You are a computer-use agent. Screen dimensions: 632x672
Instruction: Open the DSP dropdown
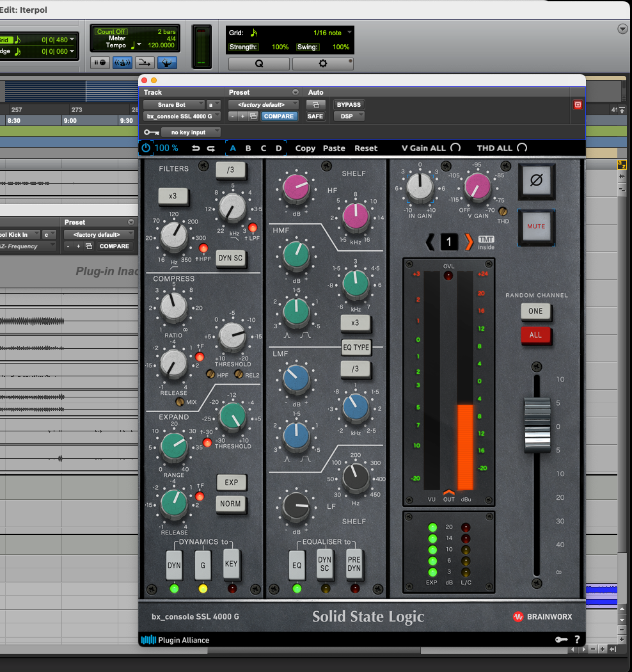pos(349,116)
